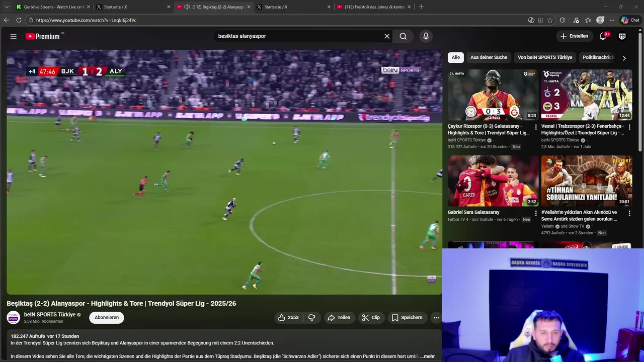Add page to favorites star
This screenshot has width=644, height=362.
pos(550,20)
